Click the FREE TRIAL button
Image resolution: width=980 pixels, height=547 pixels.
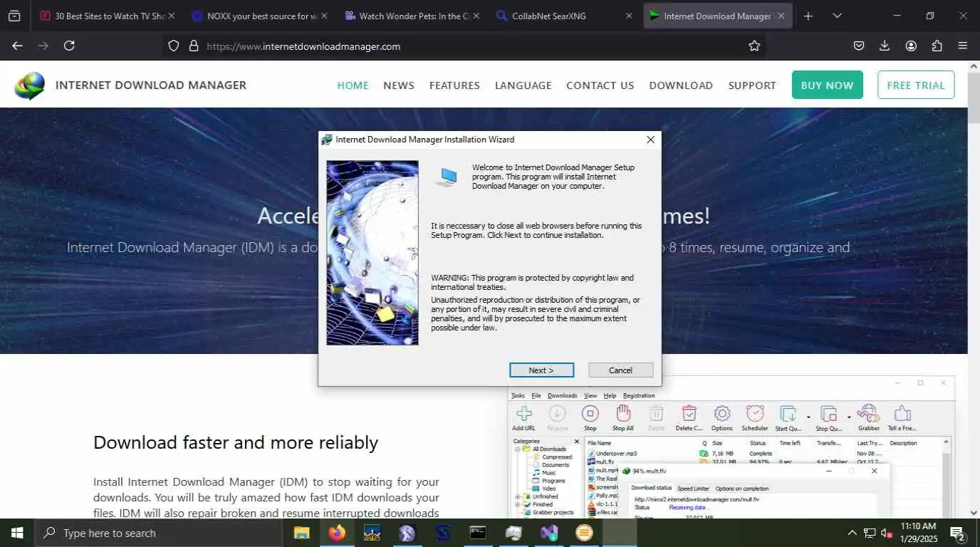coord(916,85)
